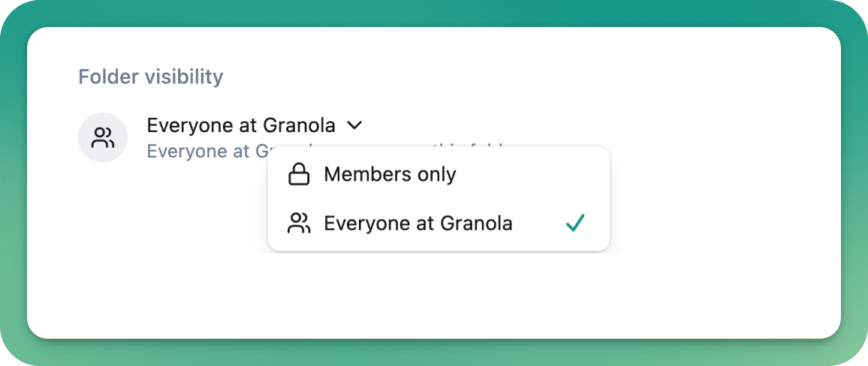Click the circular gray people avatar icon
This screenshot has width=868, height=366.
coord(103,138)
